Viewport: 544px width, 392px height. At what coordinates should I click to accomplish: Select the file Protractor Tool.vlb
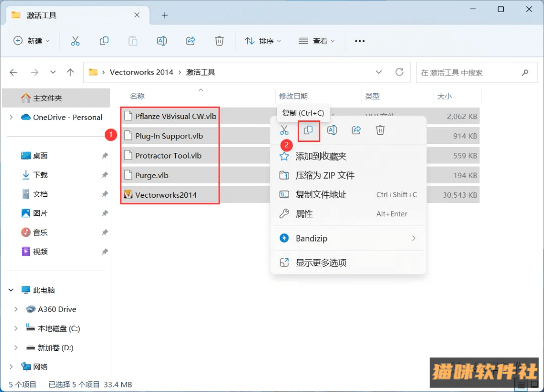pos(168,155)
